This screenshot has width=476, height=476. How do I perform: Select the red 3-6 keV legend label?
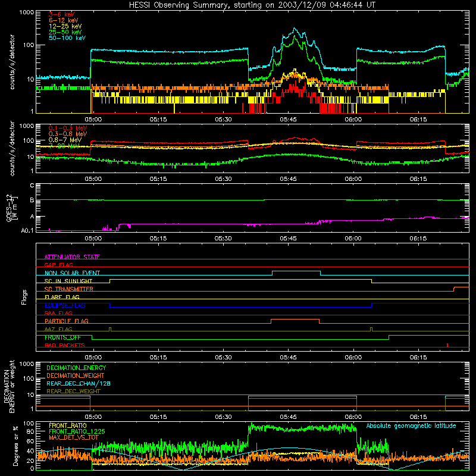click(61, 14)
